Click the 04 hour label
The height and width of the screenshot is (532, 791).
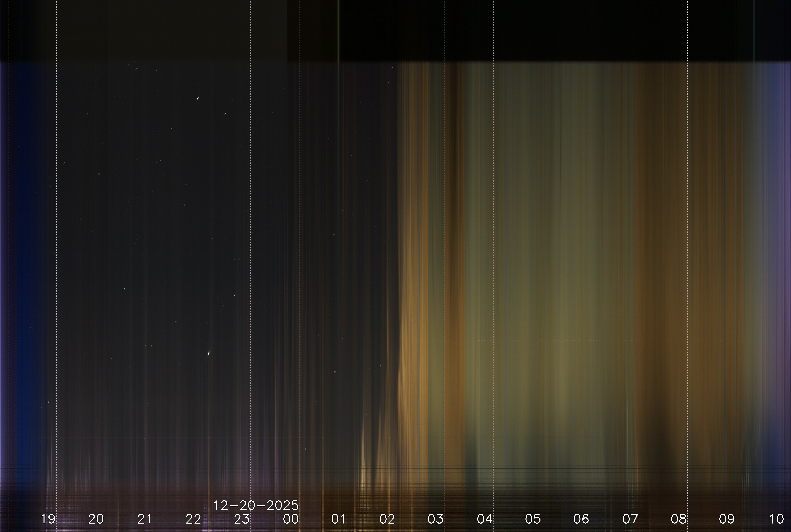pos(484,519)
